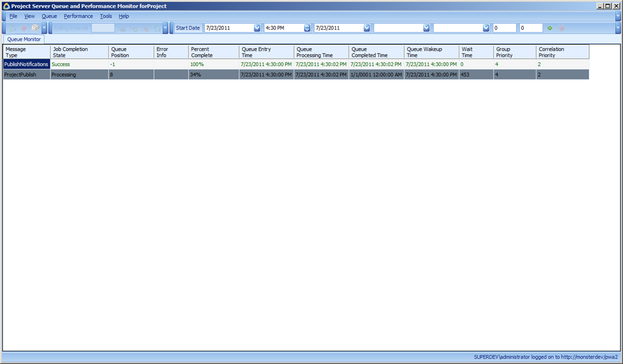Click the first numeric input field showing 0
The image size is (623, 364).
pos(504,28)
